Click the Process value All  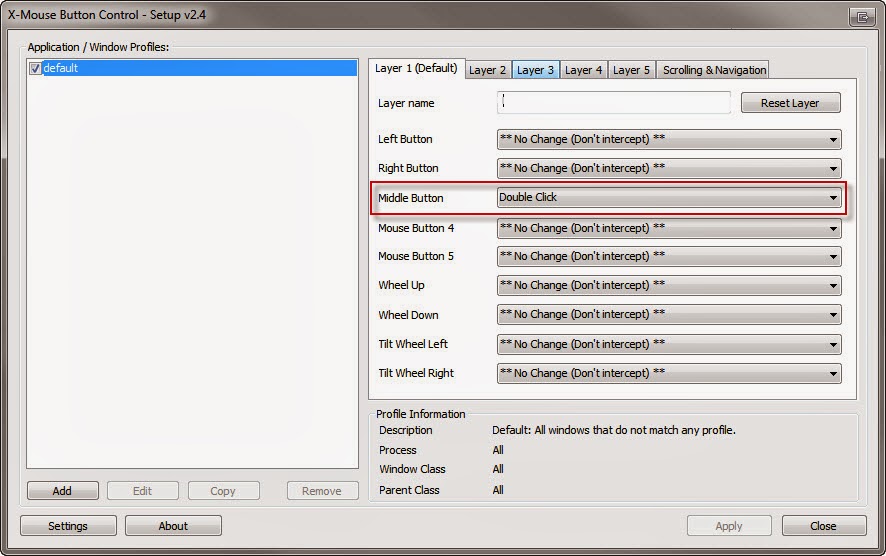tap(498, 450)
